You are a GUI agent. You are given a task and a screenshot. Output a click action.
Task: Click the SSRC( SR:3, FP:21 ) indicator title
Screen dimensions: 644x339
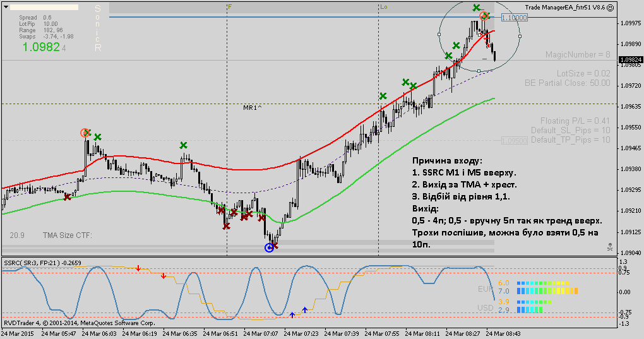pos(42,263)
